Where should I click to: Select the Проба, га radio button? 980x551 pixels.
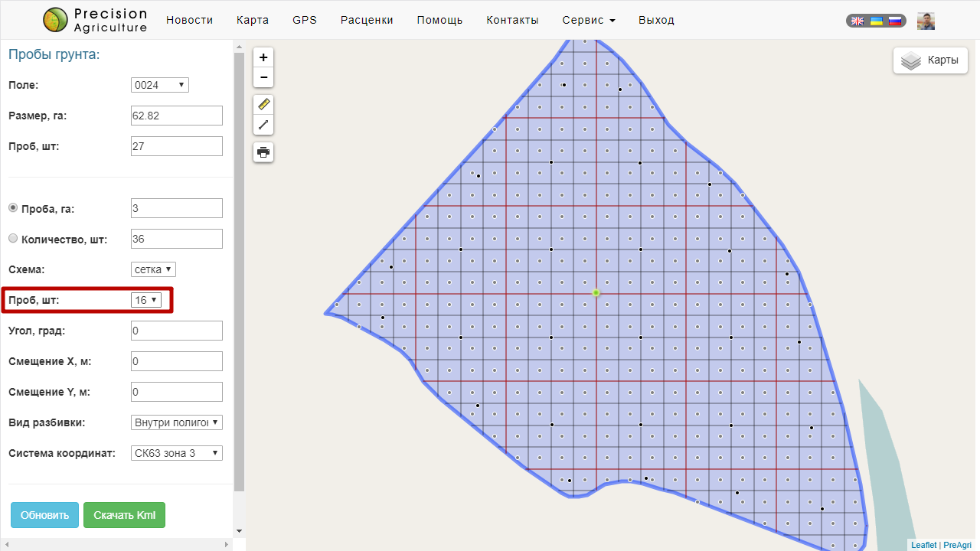[x=12, y=208]
